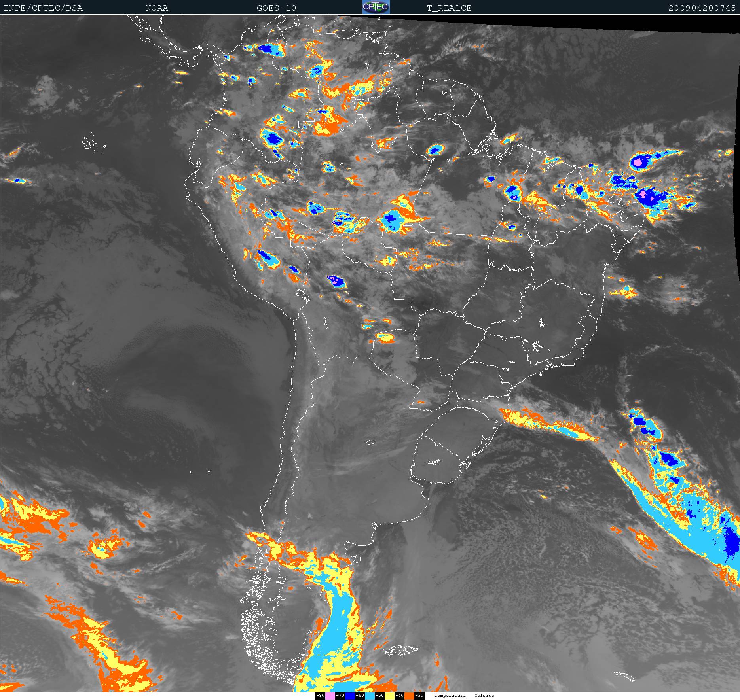Select the pink legend color swatch
This screenshot has height=700, width=740.
point(330,696)
